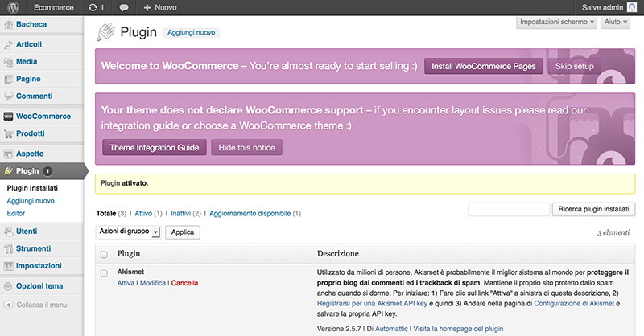The width and height of the screenshot is (644, 336).
Task: Click the Prodotti cart icon
Action: pos(8,133)
